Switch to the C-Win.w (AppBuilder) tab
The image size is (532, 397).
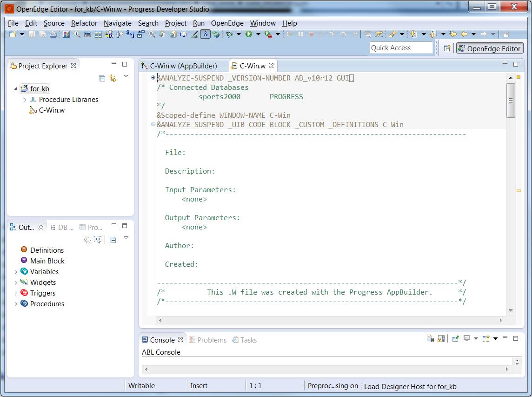coord(184,66)
